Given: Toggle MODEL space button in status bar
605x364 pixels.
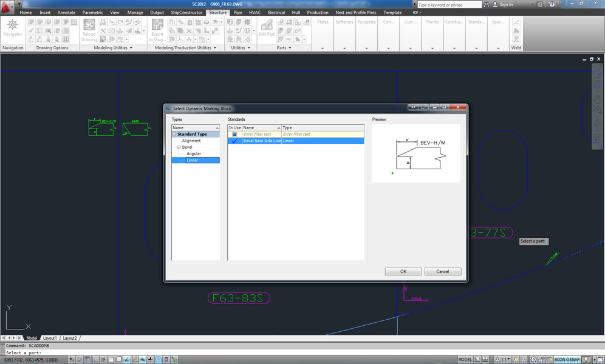Looking at the screenshot, I should (x=465, y=359).
